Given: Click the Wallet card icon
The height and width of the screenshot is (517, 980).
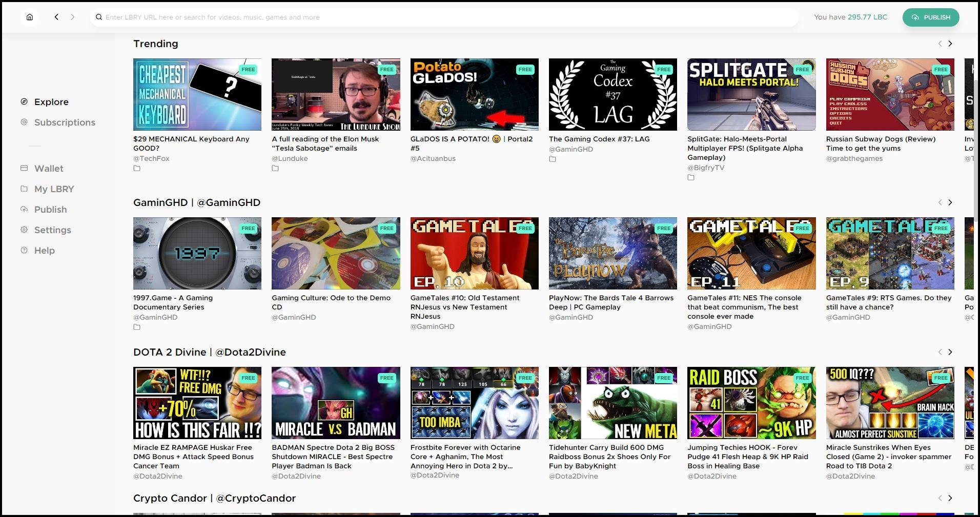Looking at the screenshot, I should (24, 168).
